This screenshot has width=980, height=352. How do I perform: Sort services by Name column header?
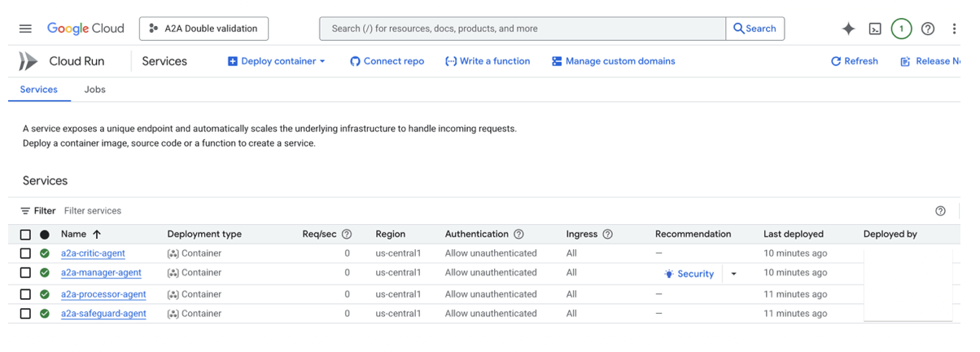click(x=74, y=234)
